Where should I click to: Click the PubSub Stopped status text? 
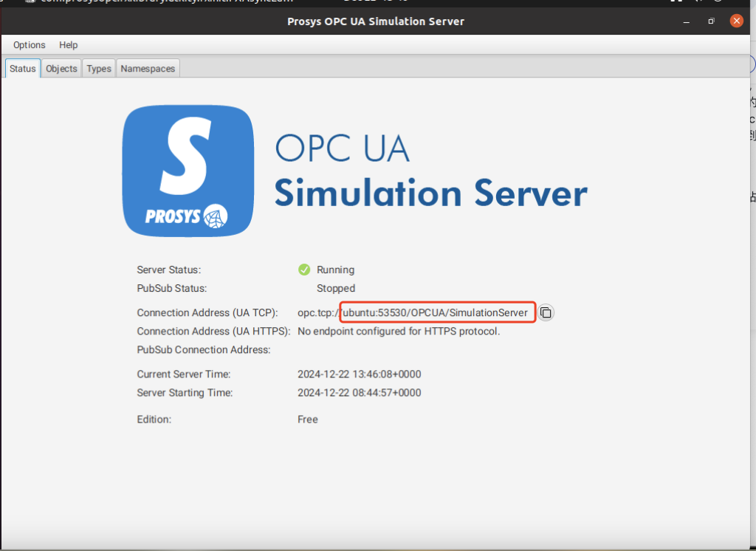tap(336, 288)
